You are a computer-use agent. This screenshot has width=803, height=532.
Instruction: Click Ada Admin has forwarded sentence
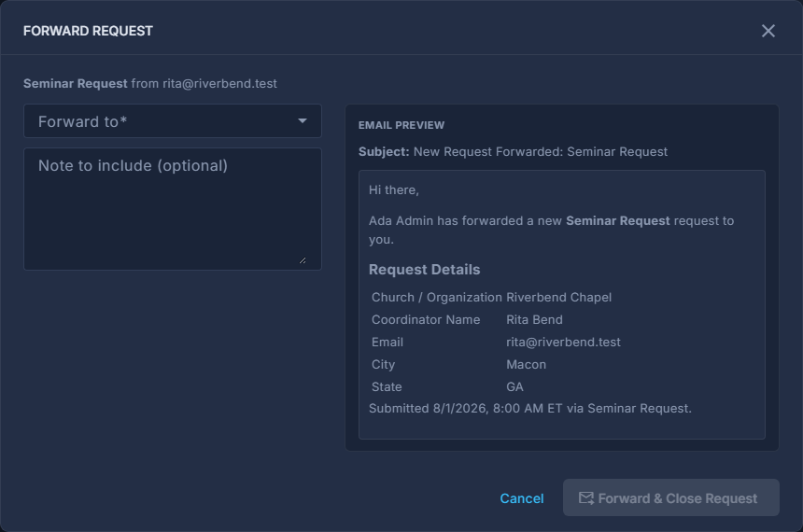[x=551, y=230]
